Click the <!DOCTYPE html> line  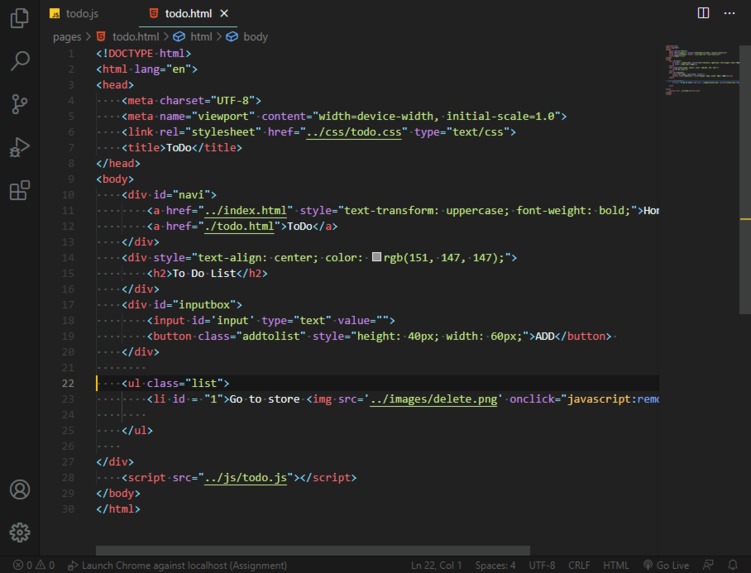143,53
